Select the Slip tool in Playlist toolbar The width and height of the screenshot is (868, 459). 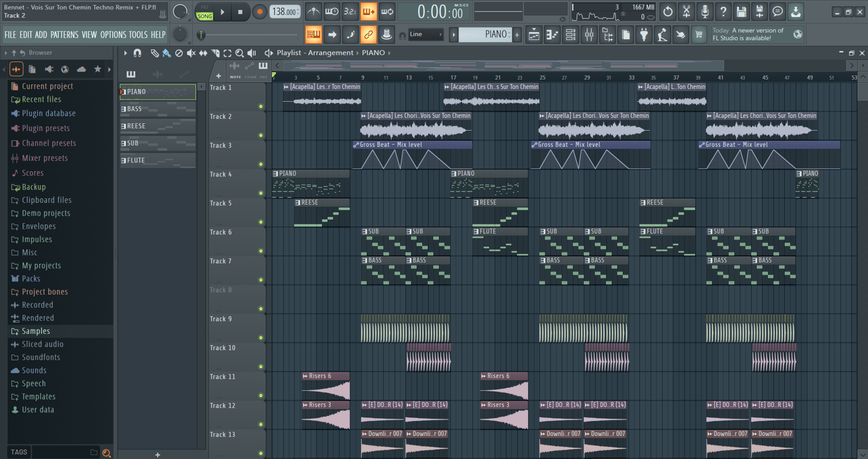203,53
